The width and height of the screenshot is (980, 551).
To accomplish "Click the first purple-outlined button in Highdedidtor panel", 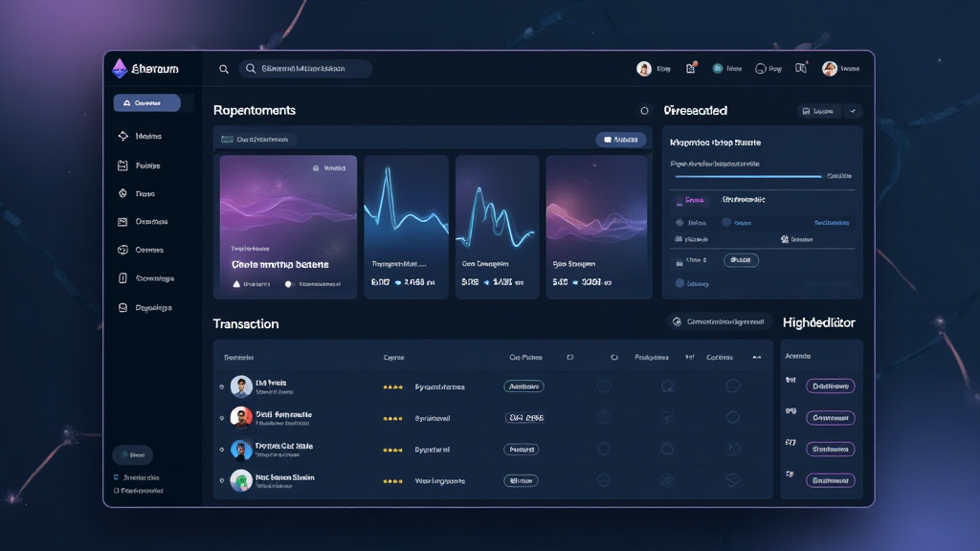I will tap(830, 386).
